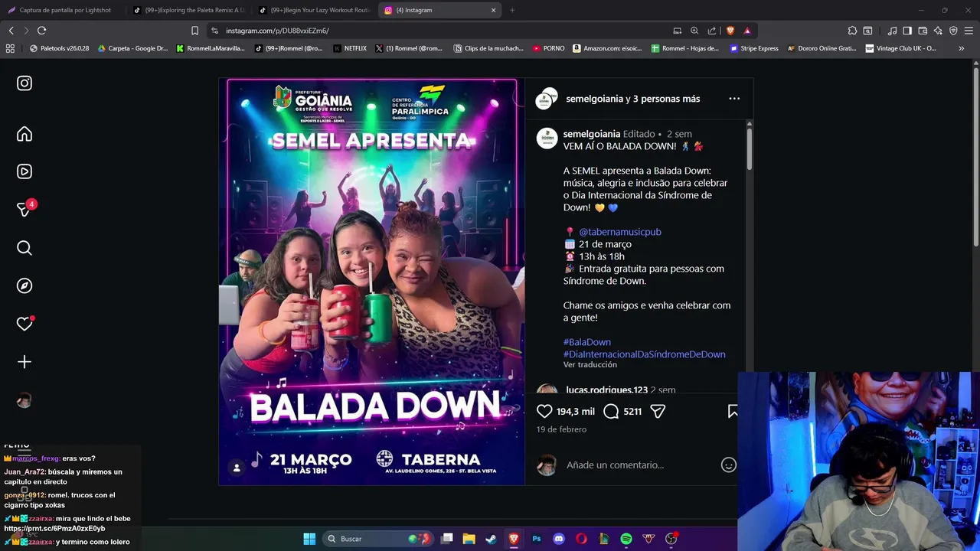
Task: Click the 194,3 mil likes count
Action: [575, 412]
